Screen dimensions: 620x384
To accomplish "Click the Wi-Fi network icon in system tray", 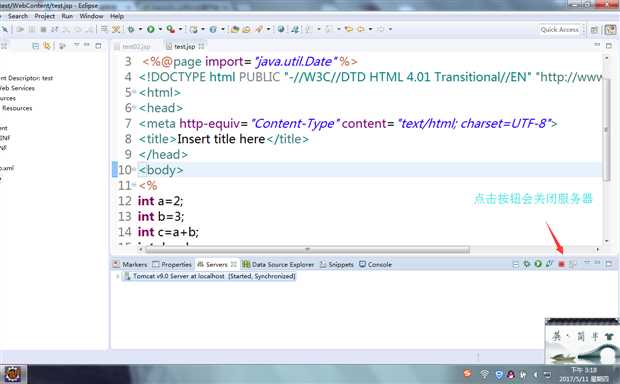I will 484,374.
